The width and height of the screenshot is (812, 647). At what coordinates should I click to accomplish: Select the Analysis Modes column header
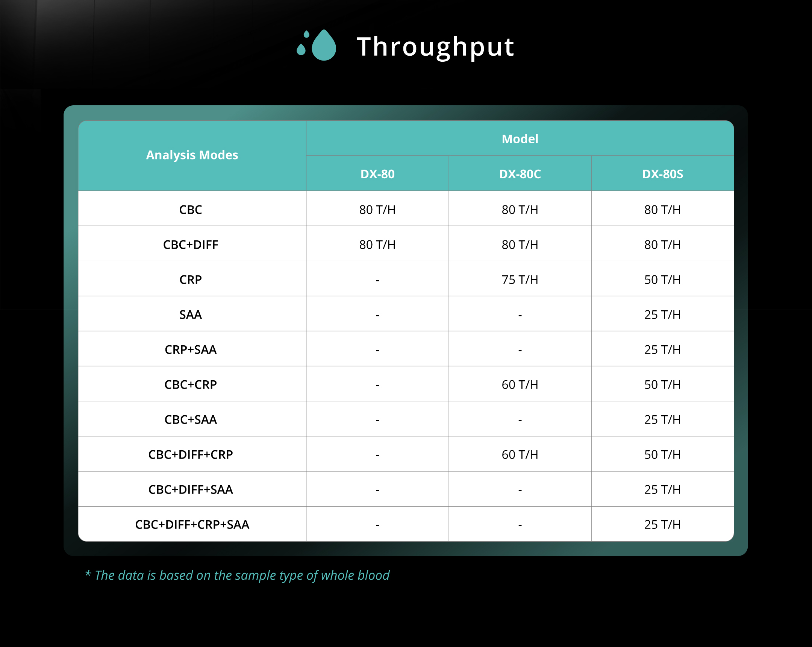click(x=192, y=155)
